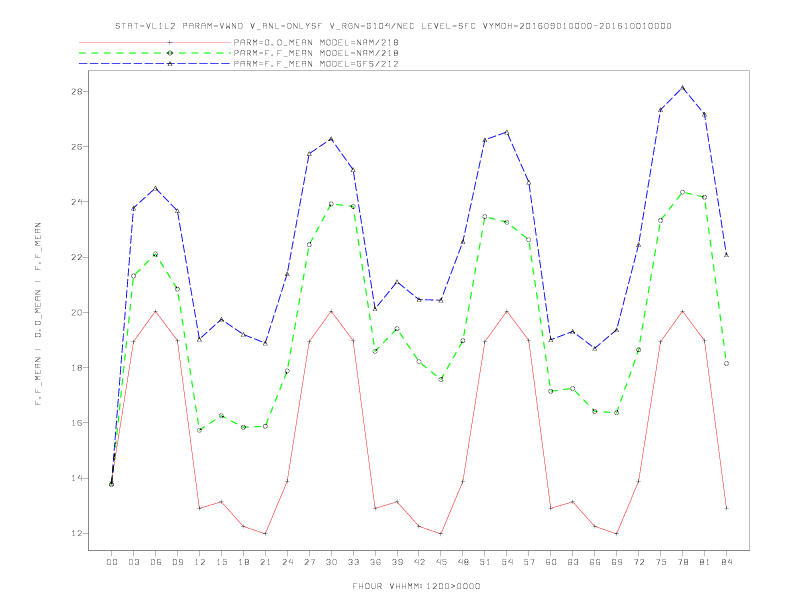The height and width of the screenshot is (612, 792).
Task: Click the x-axis tick label 81
Action: pos(705,562)
